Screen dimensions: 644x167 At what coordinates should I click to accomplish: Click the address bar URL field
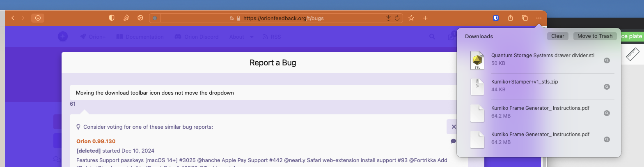[275, 18]
